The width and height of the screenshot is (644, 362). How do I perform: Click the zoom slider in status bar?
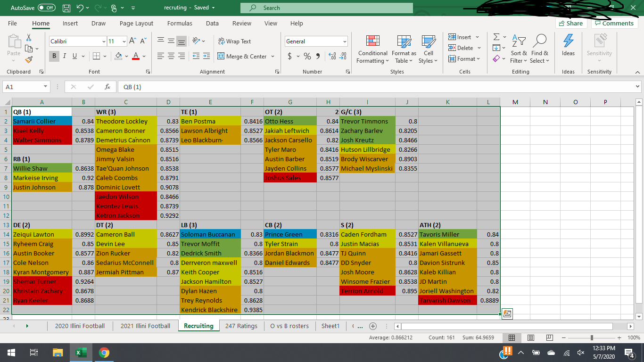592,338
